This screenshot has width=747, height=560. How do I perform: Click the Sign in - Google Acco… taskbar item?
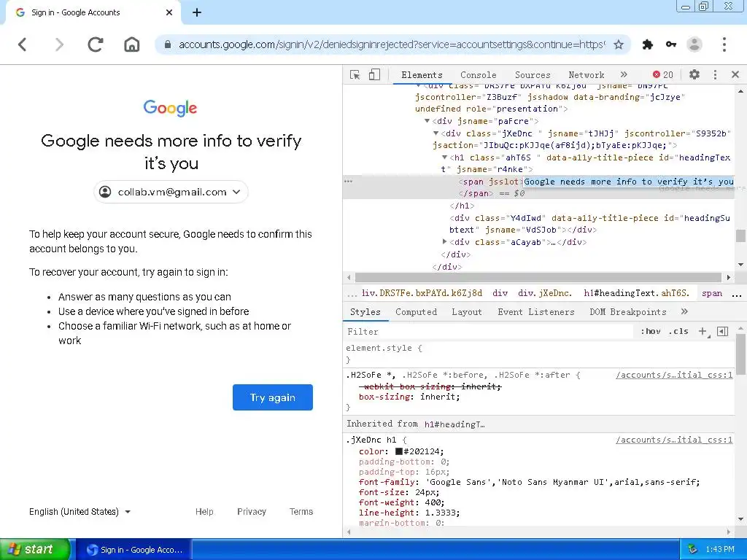coord(134,550)
